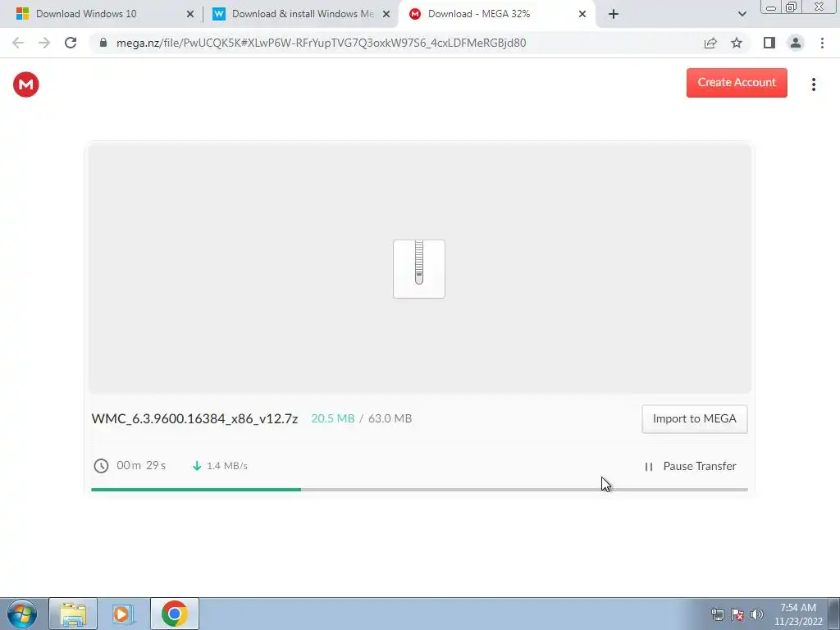The image size is (840, 630).
Task: Close the MEGA download tab
Action: click(x=582, y=14)
